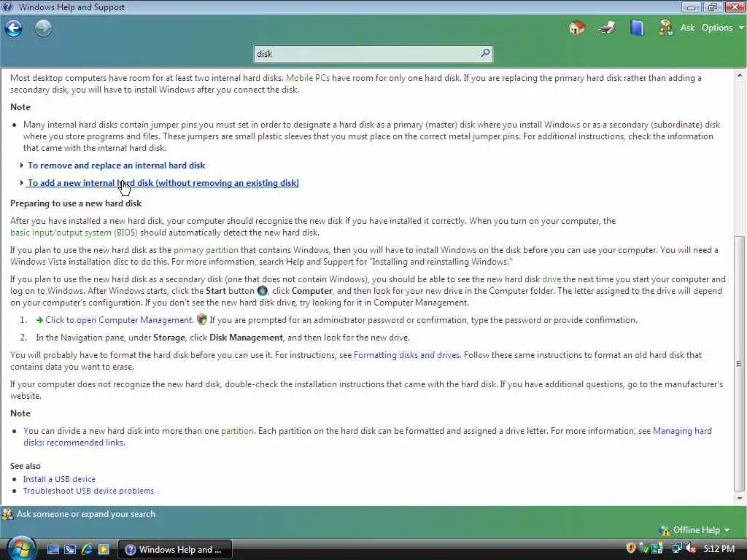The image size is (747, 560).
Task: Click the search magnifier icon
Action: click(x=485, y=52)
